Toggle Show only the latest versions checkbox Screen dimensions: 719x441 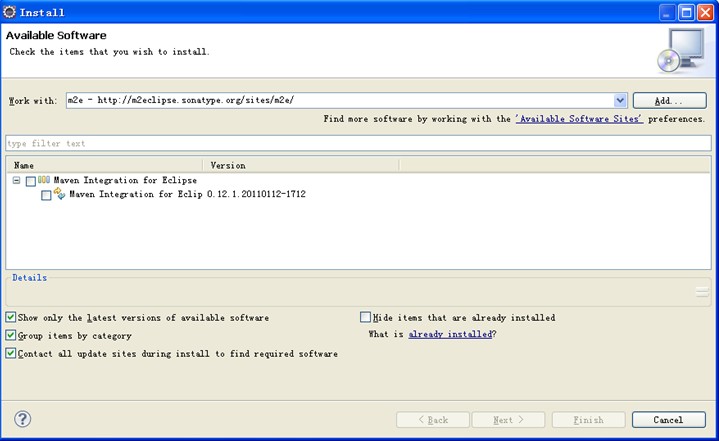[11, 317]
